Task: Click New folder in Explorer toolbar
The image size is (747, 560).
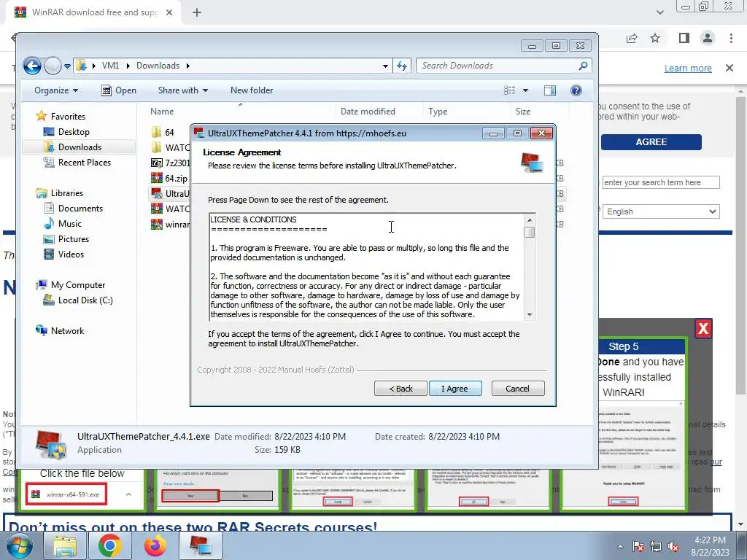Action: pyautogui.click(x=252, y=90)
